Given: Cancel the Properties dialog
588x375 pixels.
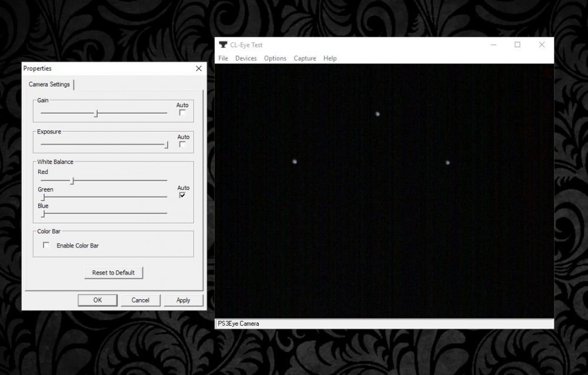Looking at the screenshot, I should (141, 300).
